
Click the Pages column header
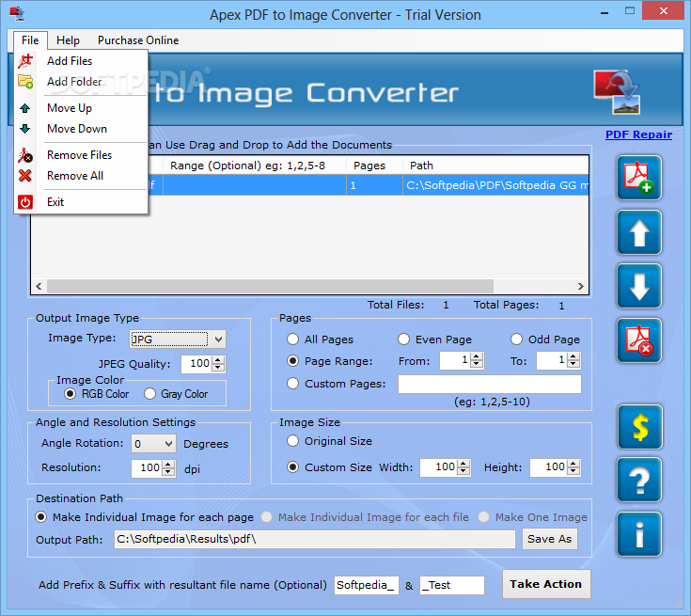[x=374, y=166]
